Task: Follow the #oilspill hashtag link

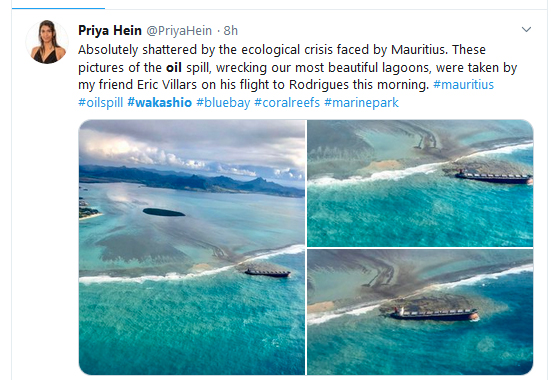Action: click(x=101, y=103)
